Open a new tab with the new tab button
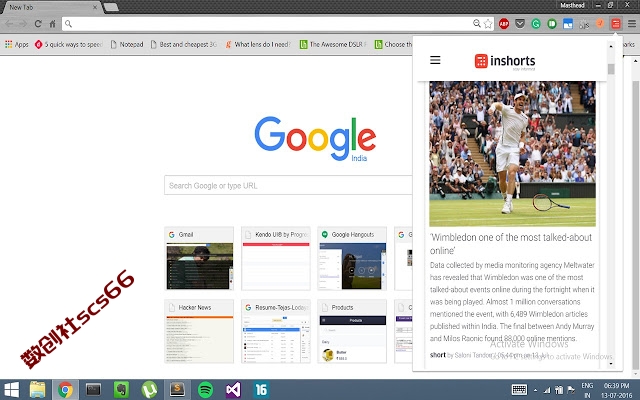This screenshot has height=400, width=640. [111, 7]
